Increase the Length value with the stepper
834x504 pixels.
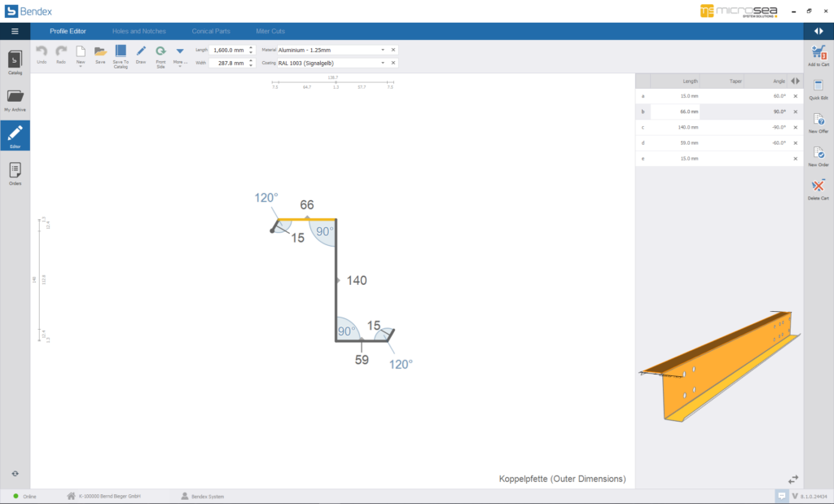coord(251,47)
